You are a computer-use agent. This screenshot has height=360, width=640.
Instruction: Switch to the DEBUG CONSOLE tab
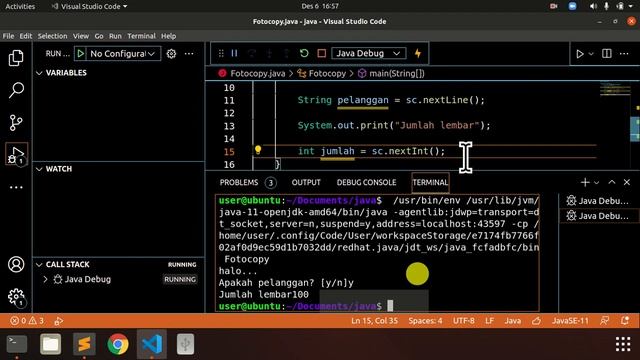tap(367, 182)
